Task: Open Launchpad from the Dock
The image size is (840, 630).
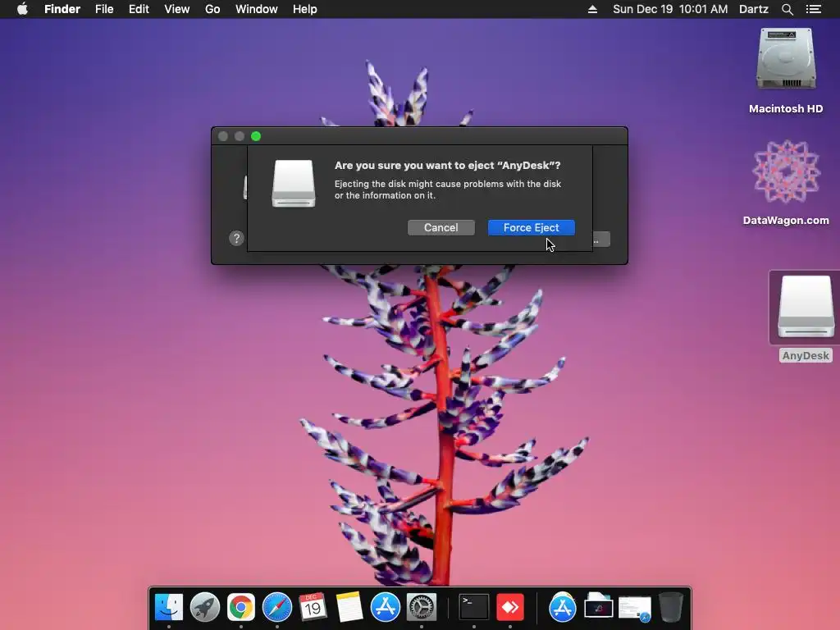Action: pos(204,608)
